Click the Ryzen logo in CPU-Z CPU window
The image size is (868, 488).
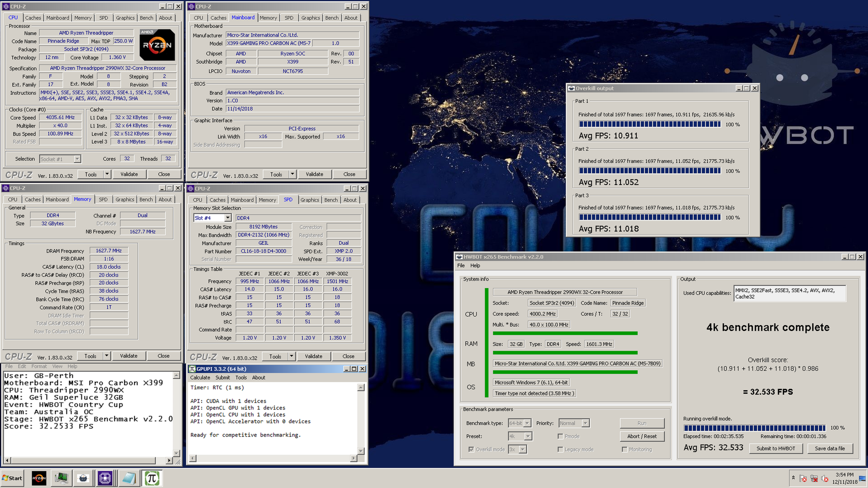(x=157, y=45)
